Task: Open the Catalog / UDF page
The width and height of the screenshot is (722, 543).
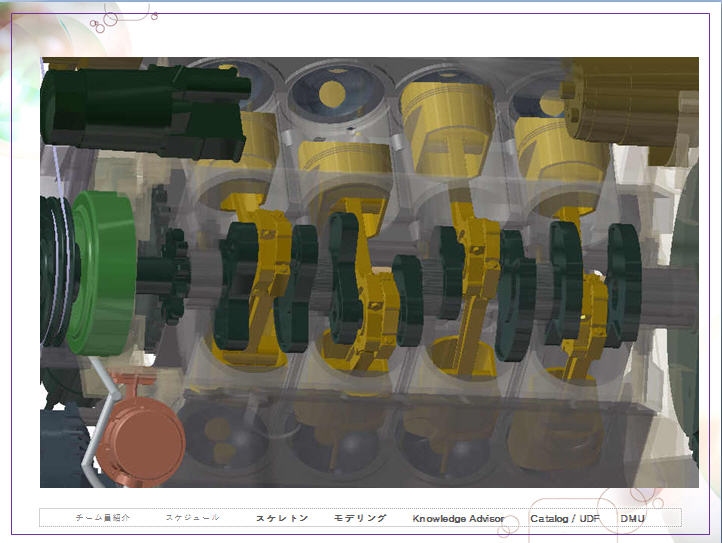Action: [x=565, y=519]
